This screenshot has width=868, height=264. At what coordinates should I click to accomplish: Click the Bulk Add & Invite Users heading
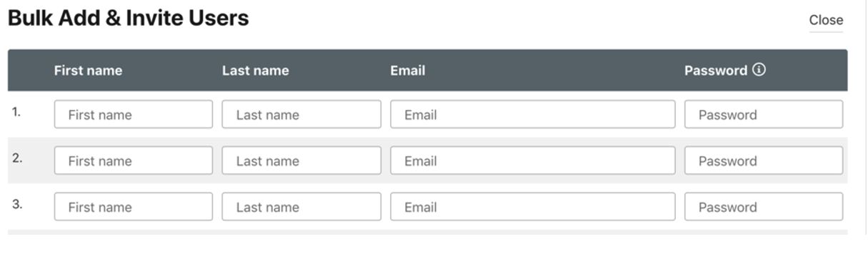[x=129, y=18]
